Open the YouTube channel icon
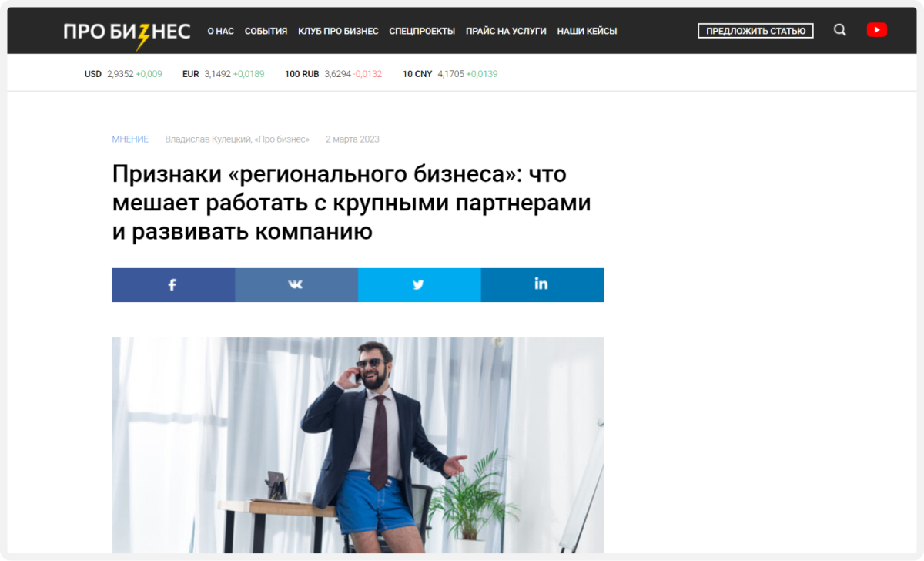The image size is (924, 561). point(876,30)
